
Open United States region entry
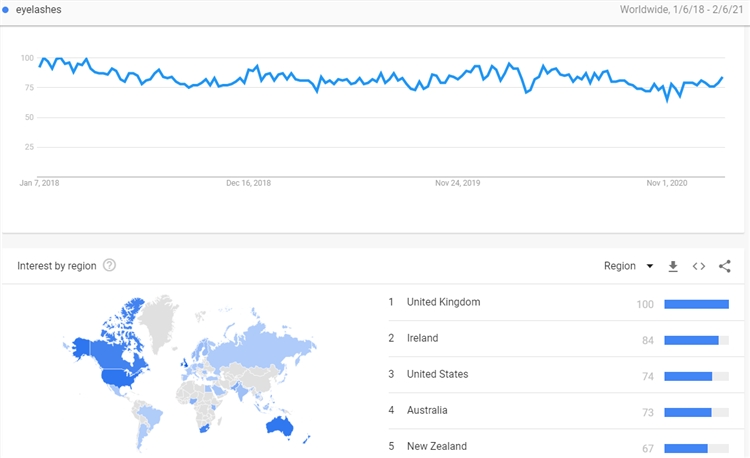point(437,374)
